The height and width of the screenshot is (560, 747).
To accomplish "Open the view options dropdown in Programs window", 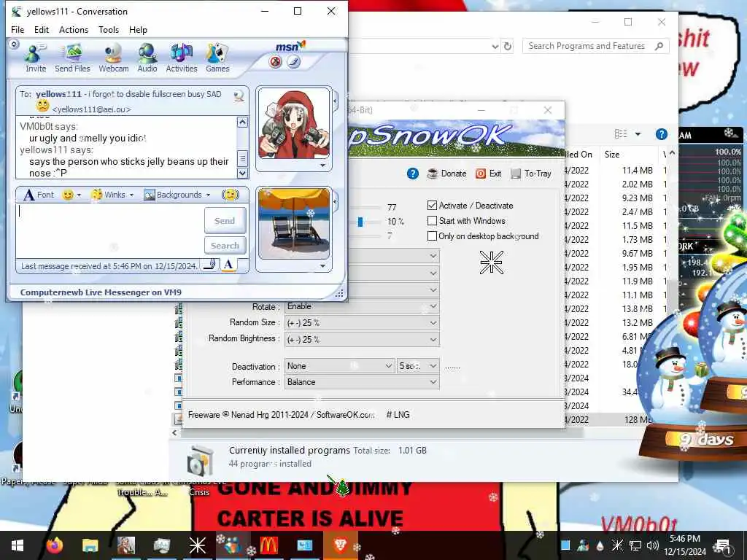I will [638, 134].
